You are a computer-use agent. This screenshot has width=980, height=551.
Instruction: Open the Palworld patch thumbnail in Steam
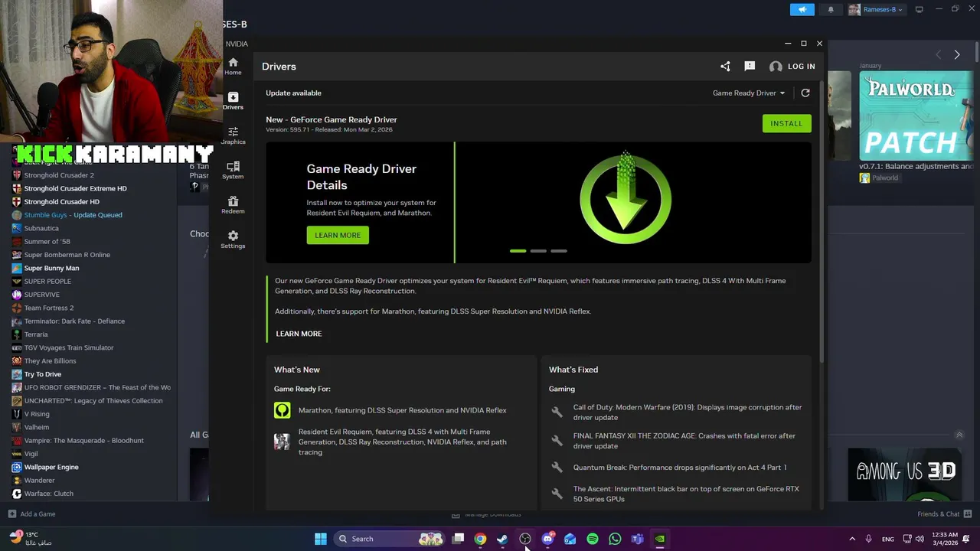click(x=916, y=116)
